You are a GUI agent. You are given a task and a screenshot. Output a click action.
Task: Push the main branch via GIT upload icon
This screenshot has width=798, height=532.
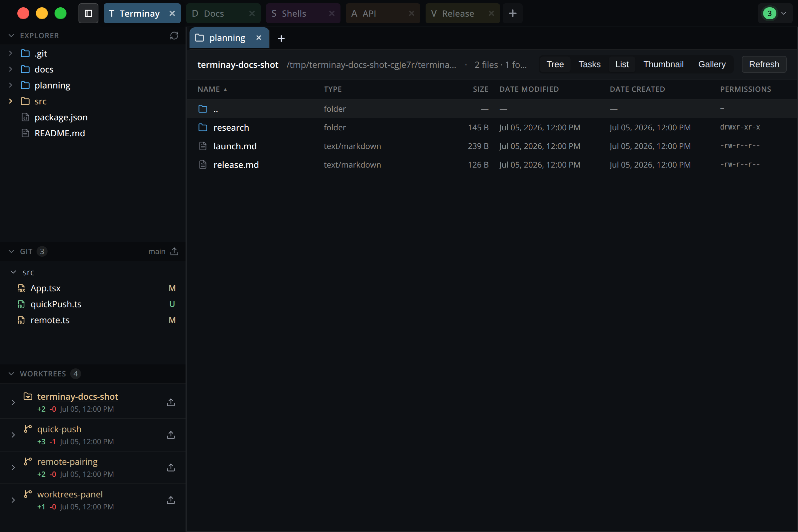click(174, 251)
